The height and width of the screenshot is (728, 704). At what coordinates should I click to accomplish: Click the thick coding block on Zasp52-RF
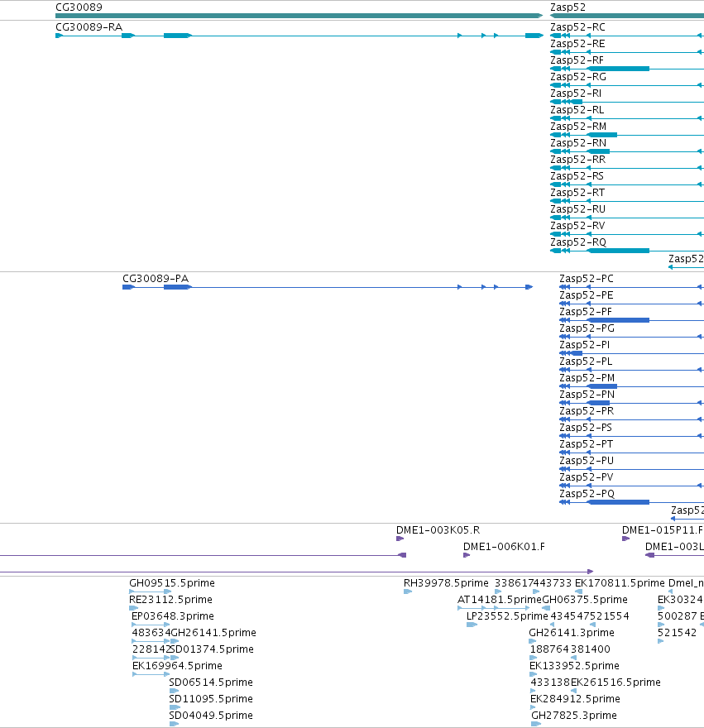point(619,69)
